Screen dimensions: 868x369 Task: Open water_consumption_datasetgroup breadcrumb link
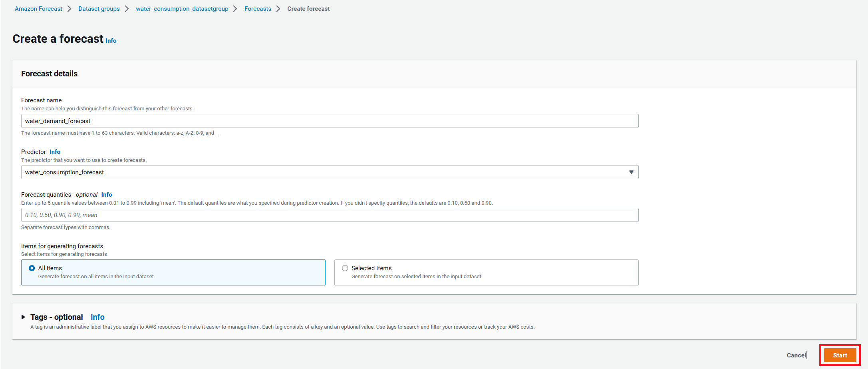point(182,9)
